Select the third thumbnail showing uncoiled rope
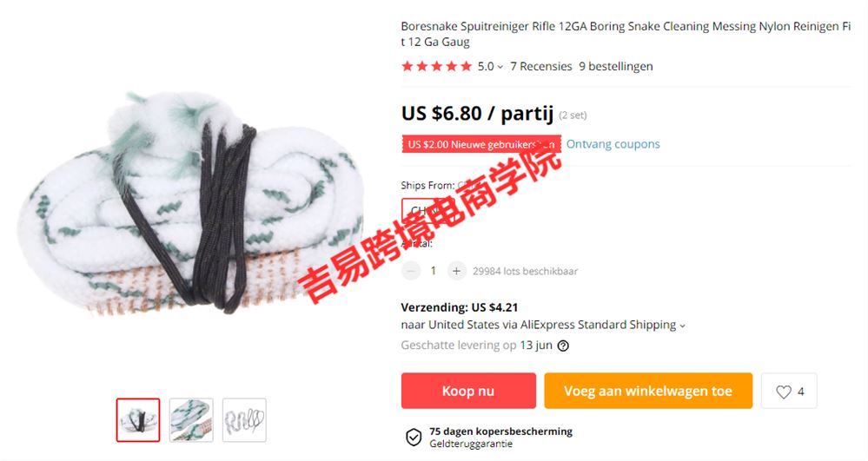868x461 pixels. point(244,420)
